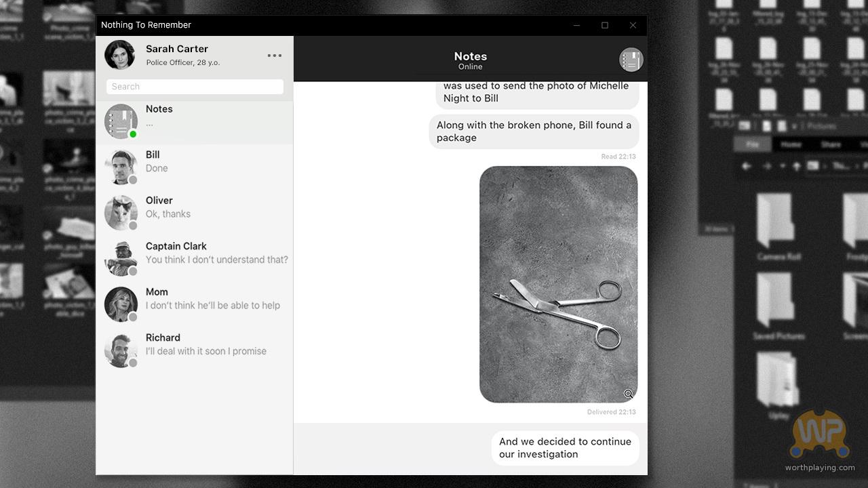Click Mom's contact avatar
868x488 pixels.
pos(121,304)
